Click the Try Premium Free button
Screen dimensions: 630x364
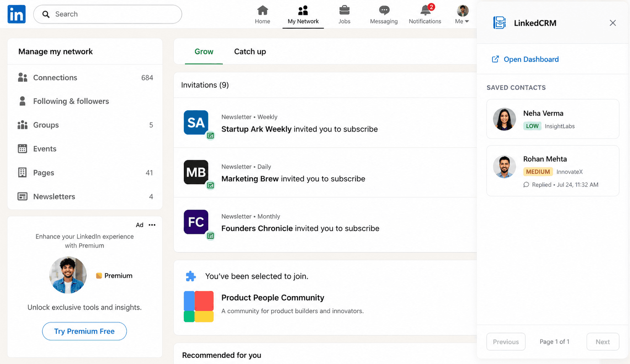84,331
